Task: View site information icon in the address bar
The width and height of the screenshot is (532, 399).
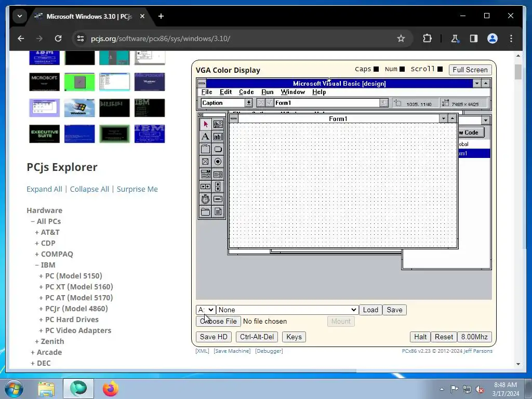Action: [81, 38]
